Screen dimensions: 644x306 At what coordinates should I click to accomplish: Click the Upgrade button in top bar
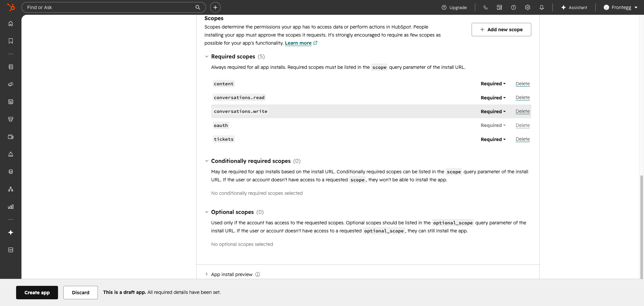454,7
